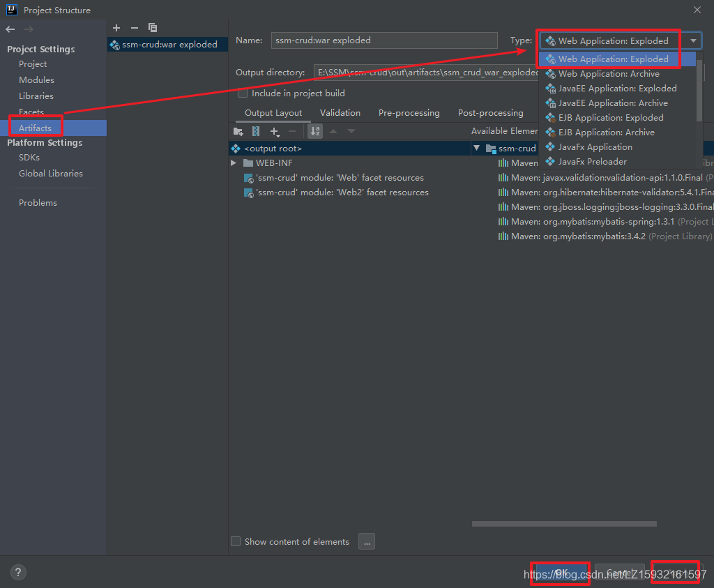Switch to the Output Layout tab
Screen dimensions: 714x588
[273, 113]
